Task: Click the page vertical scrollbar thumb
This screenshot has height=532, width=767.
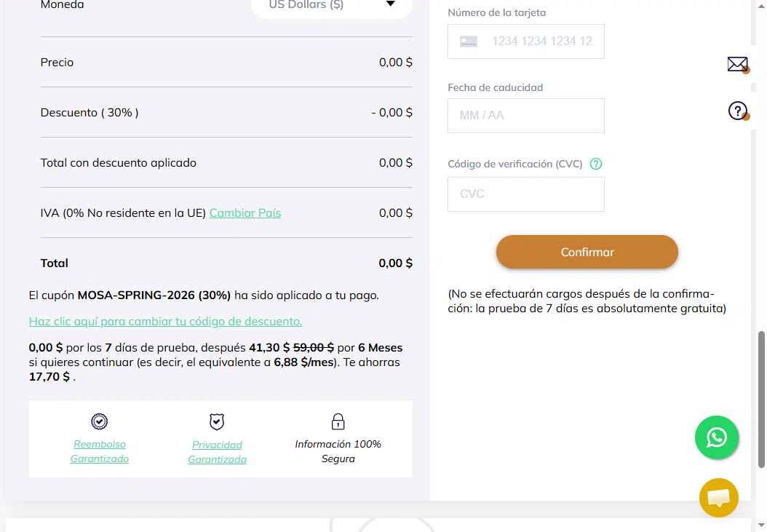Action: click(x=761, y=400)
